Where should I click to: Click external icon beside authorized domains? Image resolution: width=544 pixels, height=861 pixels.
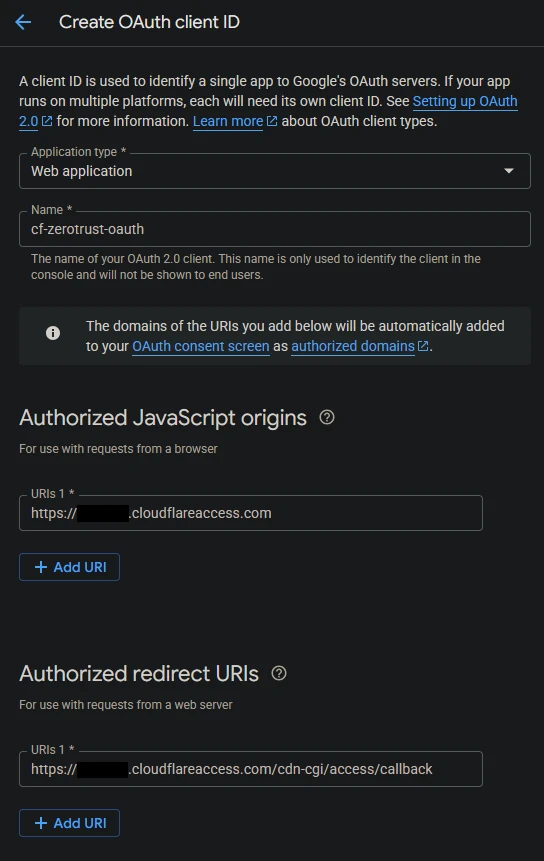tap(423, 346)
